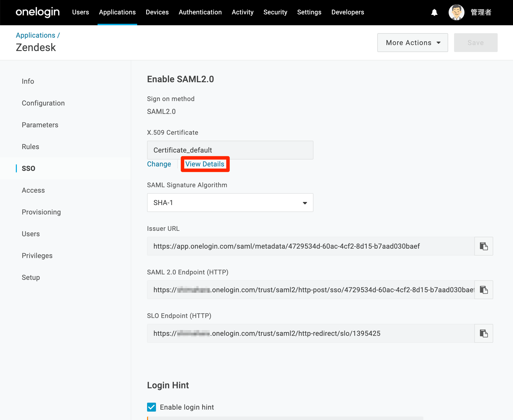Screen dimensions: 513x420
Task: Click the Change certificate link
Action: pyautogui.click(x=159, y=164)
